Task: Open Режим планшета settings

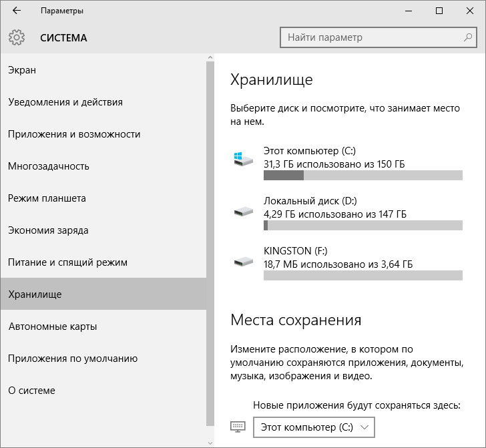Action: pos(47,198)
